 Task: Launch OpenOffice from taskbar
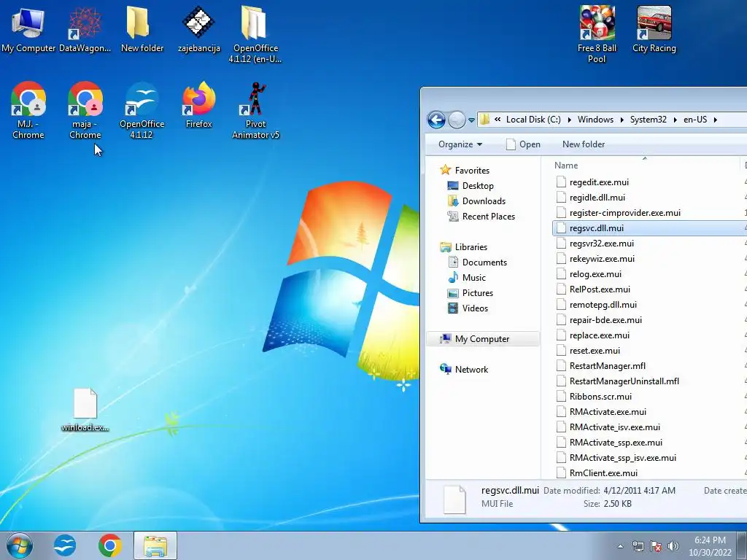tap(64, 545)
